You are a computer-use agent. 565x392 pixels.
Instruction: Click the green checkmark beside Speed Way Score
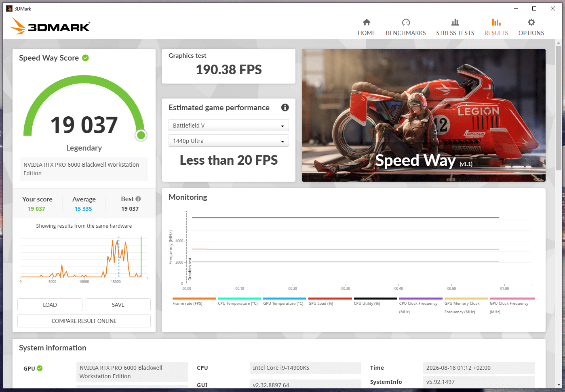(85, 58)
